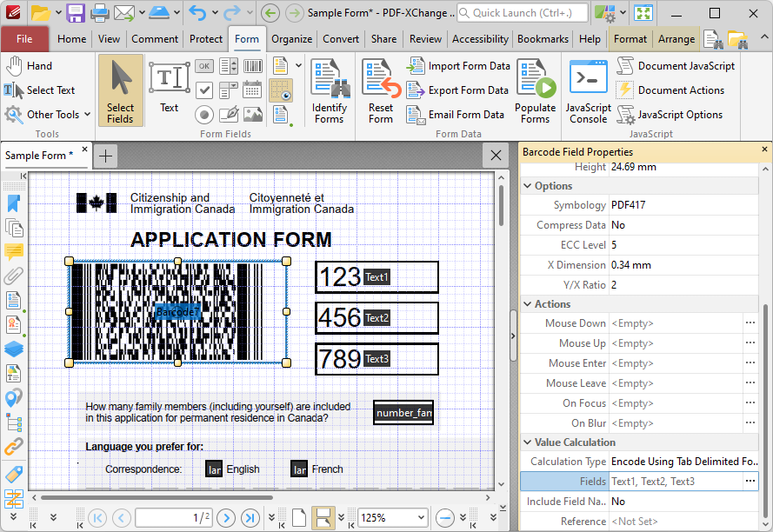Open the Comments panel in the sidebar
This screenshot has width=773, height=532.
tap(13, 252)
